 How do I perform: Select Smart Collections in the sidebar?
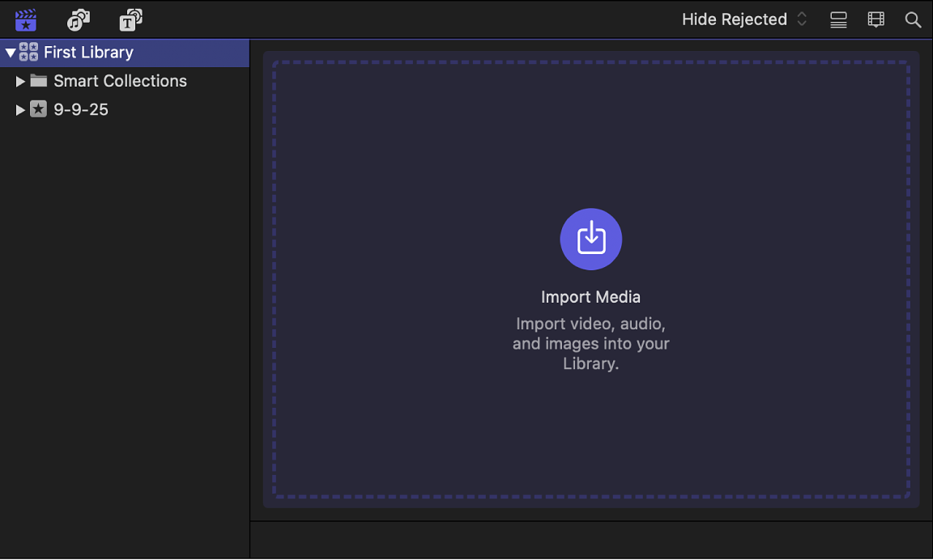(x=120, y=81)
